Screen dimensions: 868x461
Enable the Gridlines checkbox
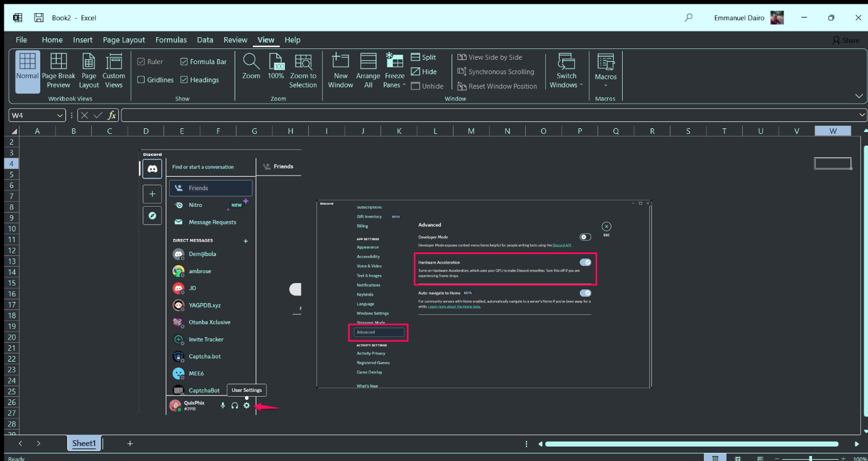[x=142, y=80]
